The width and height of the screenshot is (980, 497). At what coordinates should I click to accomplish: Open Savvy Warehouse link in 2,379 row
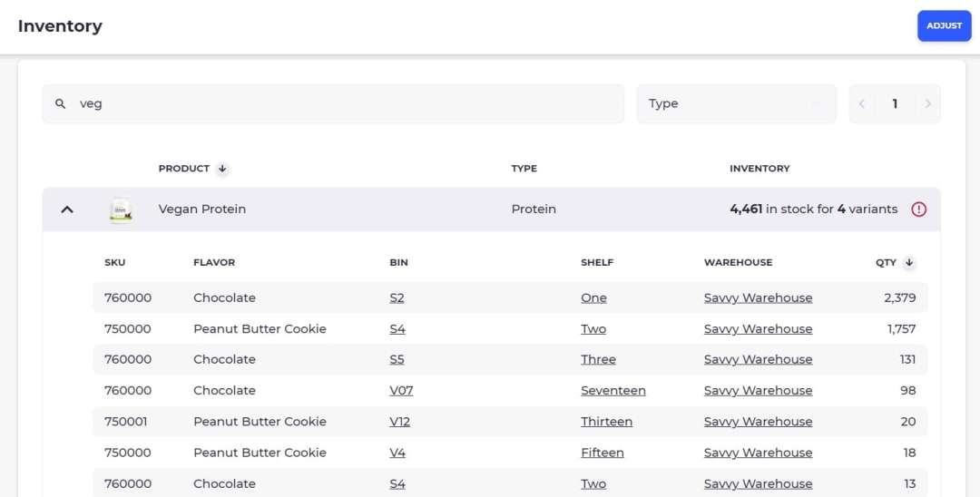(x=758, y=297)
